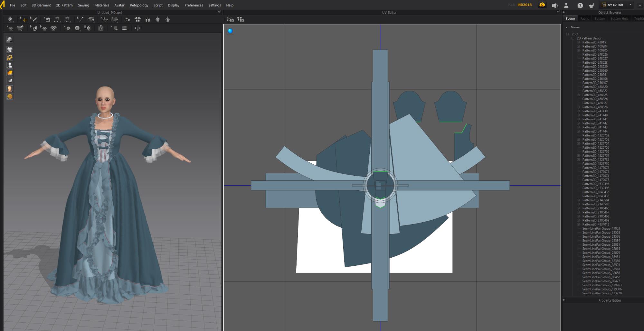
Task: Click the Simulate tool icon
Action: pos(11,20)
